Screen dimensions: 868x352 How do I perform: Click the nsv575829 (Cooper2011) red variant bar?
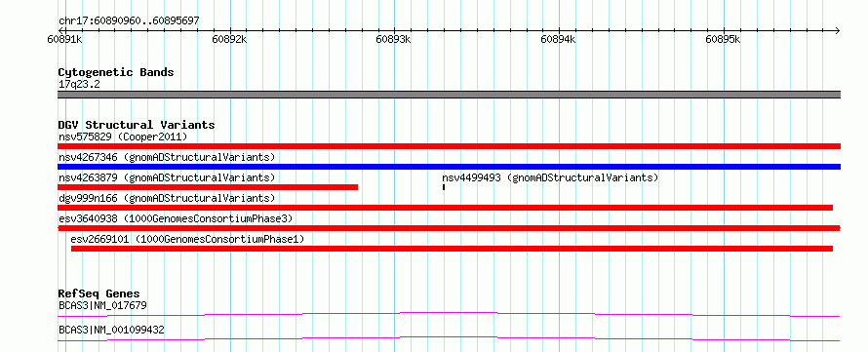[449, 146]
